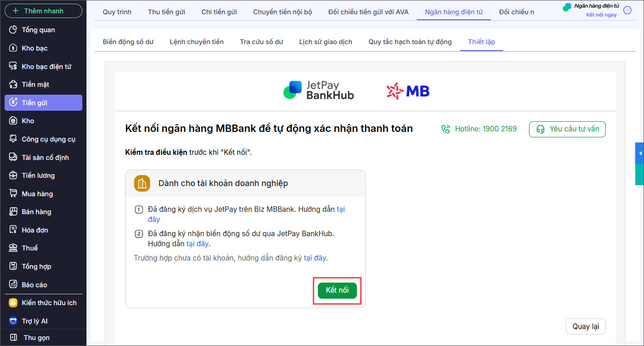Screen dimensions: 644x346
Task: Open the Đối chiếu n... truncated tab
Action: pos(517,12)
